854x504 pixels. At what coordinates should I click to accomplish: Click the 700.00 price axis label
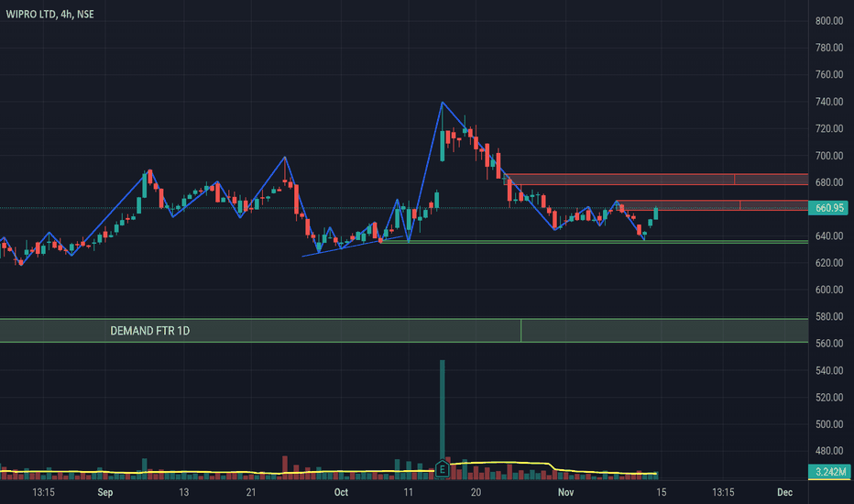tap(829, 155)
